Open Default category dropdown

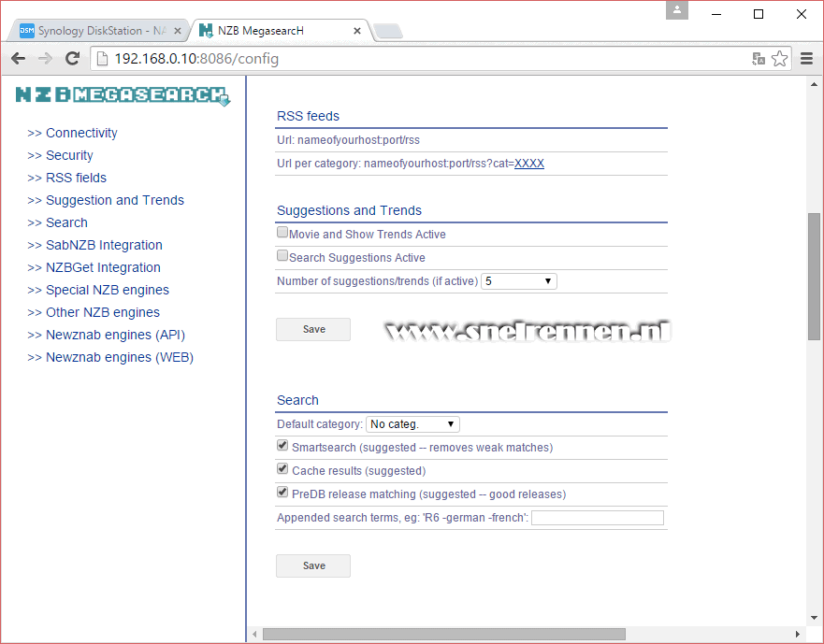pos(412,424)
